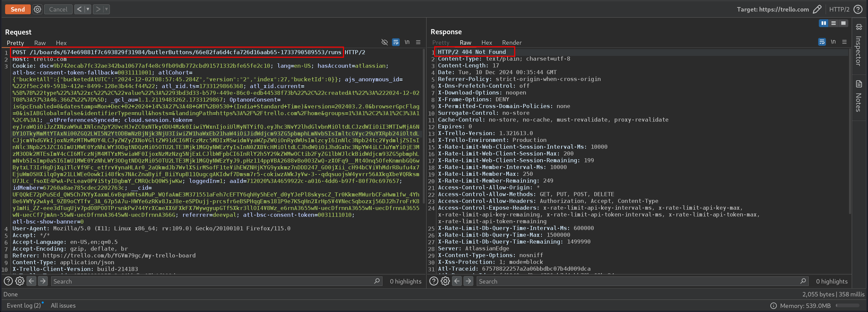Screen dimensions: 868x312
Task: Click request '0 highlights' label
Action: click(x=406, y=281)
